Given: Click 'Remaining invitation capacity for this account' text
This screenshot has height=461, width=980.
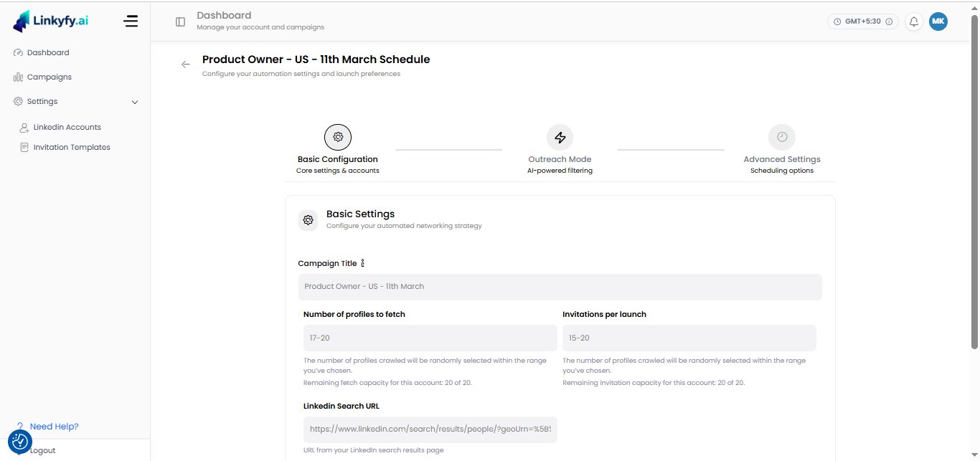Looking at the screenshot, I should (x=654, y=383).
